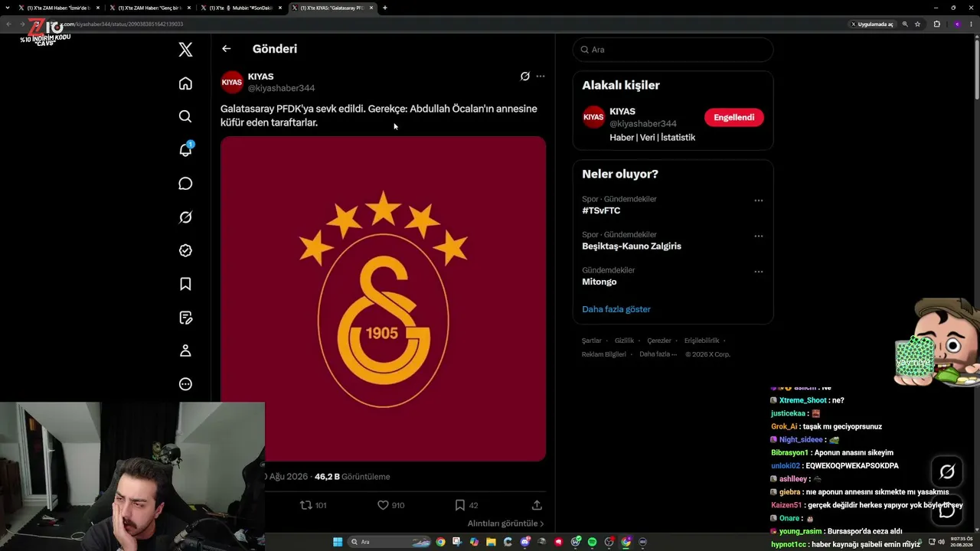Switch to the ZAM Haber "Genç bir" tab
This screenshot has height=551, width=980.
click(150, 8)
